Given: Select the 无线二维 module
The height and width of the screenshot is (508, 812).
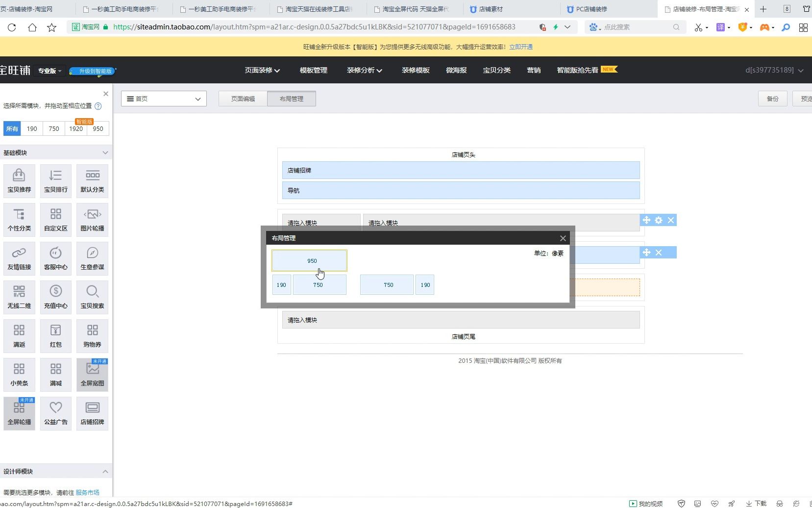Looking at the screenshot, I should tap(19, 297).
